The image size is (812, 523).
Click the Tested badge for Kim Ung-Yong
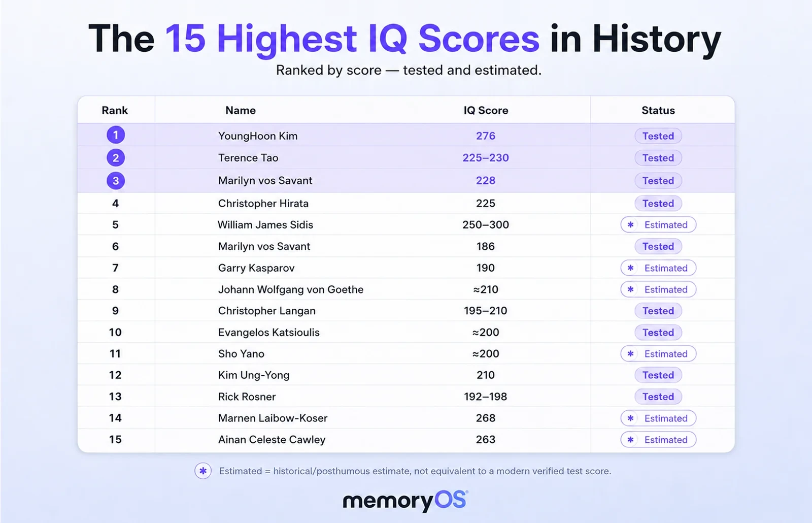(x=658, y=375)
